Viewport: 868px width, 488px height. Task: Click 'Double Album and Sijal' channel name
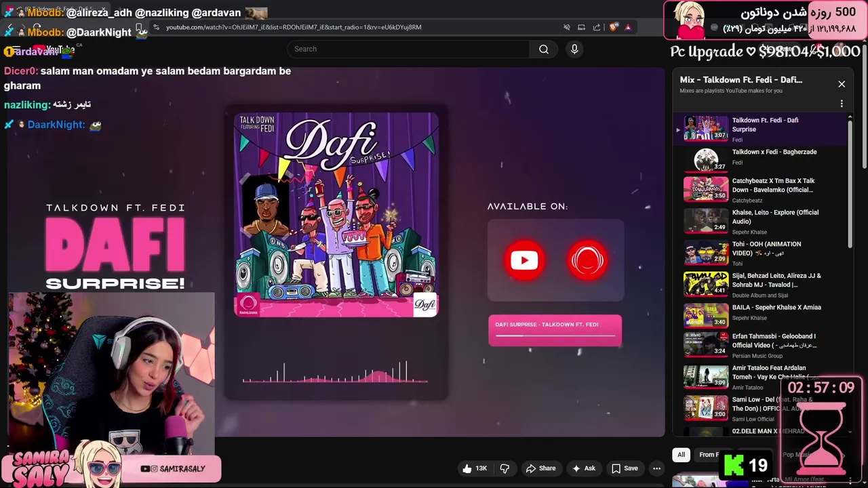click(x=759, y=296)
